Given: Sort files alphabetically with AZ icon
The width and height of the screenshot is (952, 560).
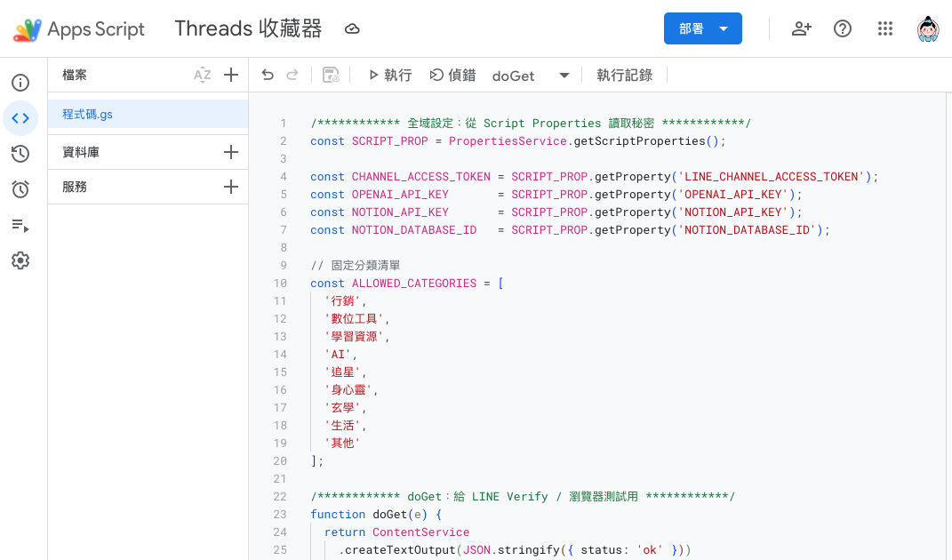Looking at the screenshot, I should pyautogui.click(x=203, y=76).
